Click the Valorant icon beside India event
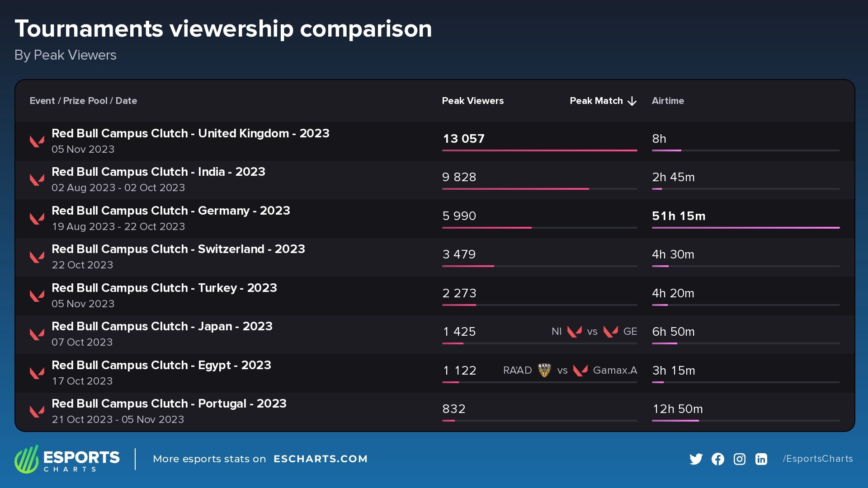The width and height of the screenshot is (868, 488). tap(37, 180)
